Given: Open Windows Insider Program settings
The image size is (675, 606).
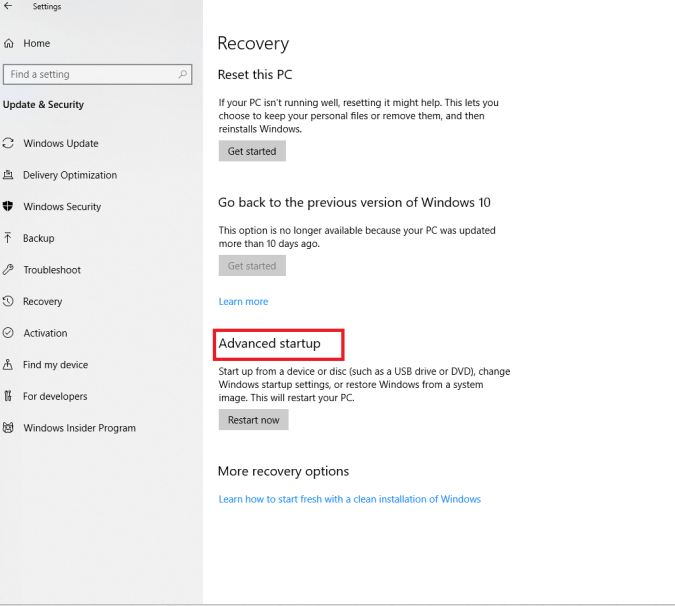Looking at the screenshot, I should [x=80, y=428].
